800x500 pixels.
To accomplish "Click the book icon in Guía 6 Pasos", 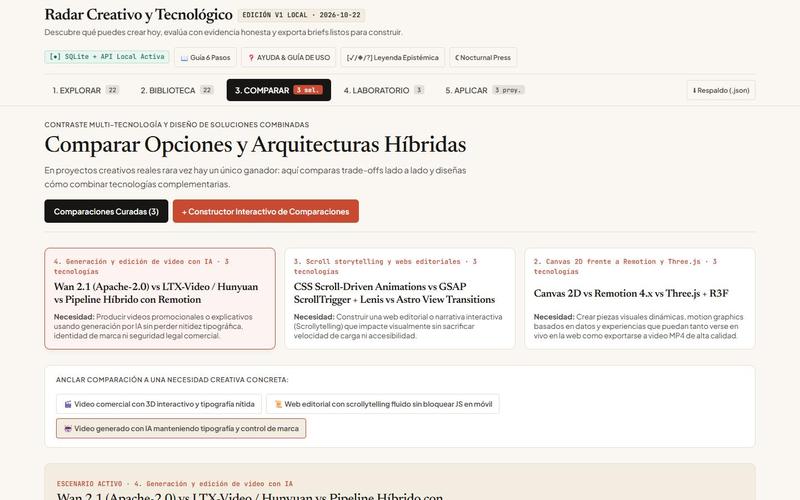I will (x=184, y=58).
